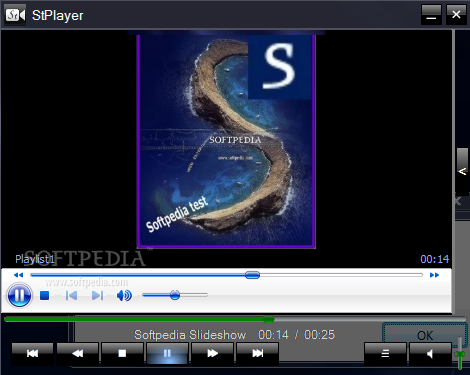Viewport: 470px width, 375px height.
Task: Click the Playlist1 label
Action: 35,259
